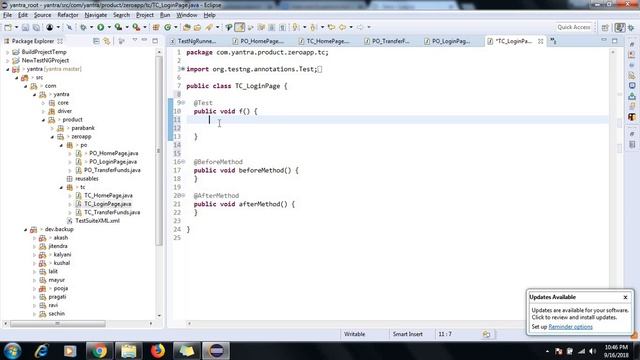Click the External Tools run icon

pos(136,27)
